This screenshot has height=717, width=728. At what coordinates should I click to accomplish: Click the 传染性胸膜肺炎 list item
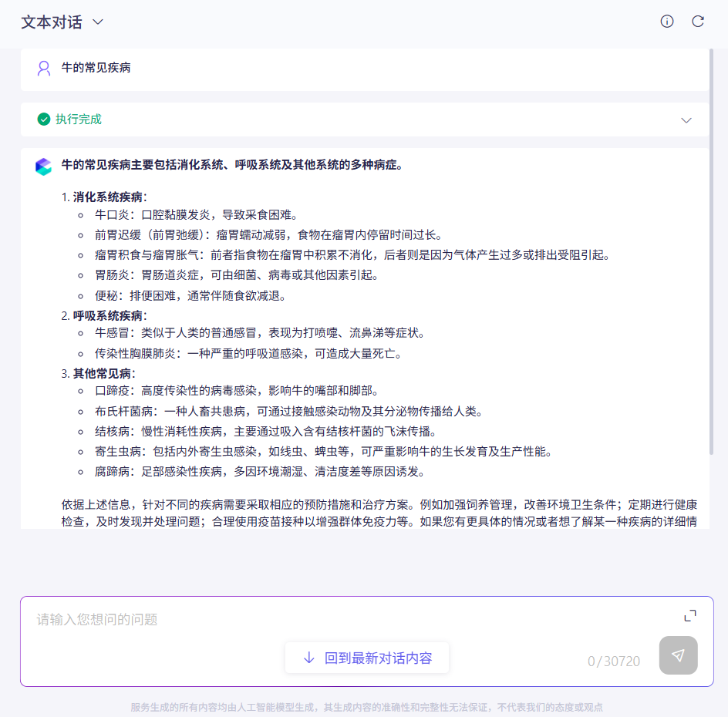[248, 354]
